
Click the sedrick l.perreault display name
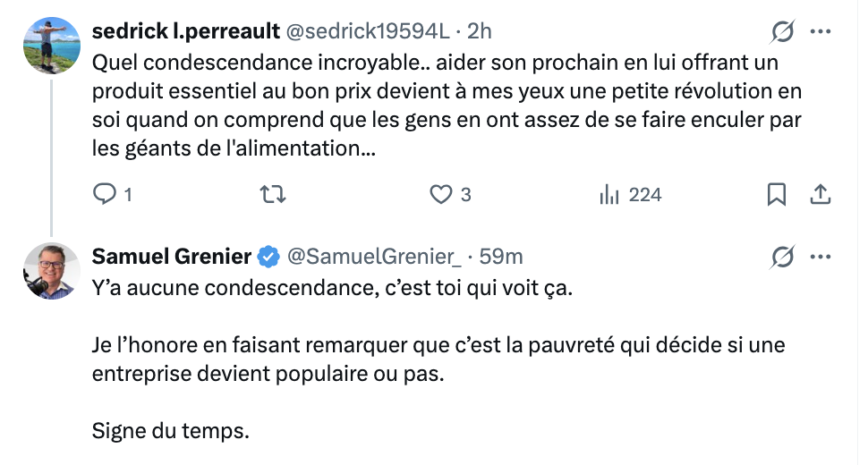(184, 31)
